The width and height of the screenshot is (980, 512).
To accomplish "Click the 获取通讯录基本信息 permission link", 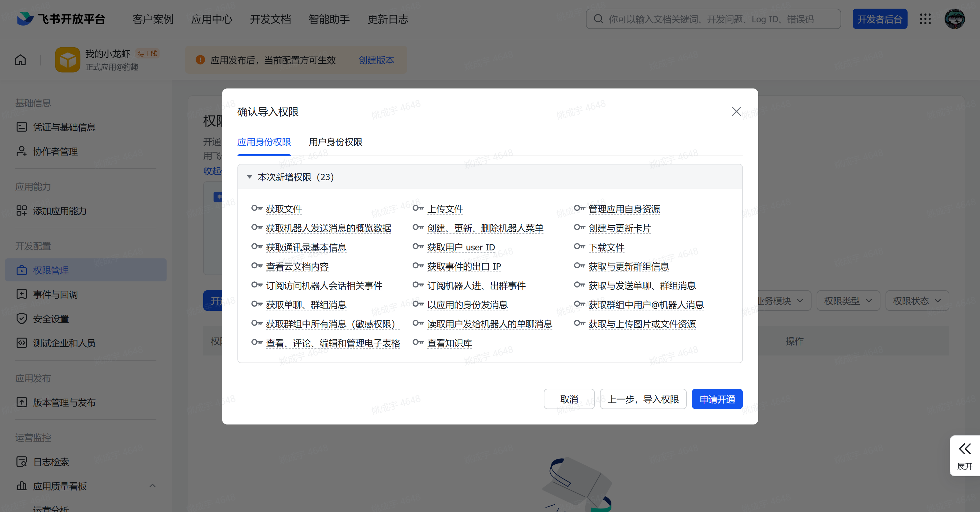I will click(306, 248).
